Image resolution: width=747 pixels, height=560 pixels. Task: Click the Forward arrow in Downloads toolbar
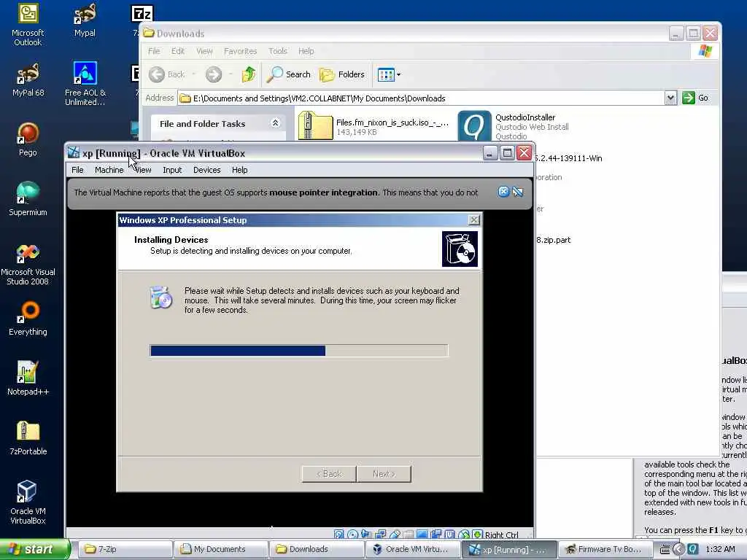[214, 74]
